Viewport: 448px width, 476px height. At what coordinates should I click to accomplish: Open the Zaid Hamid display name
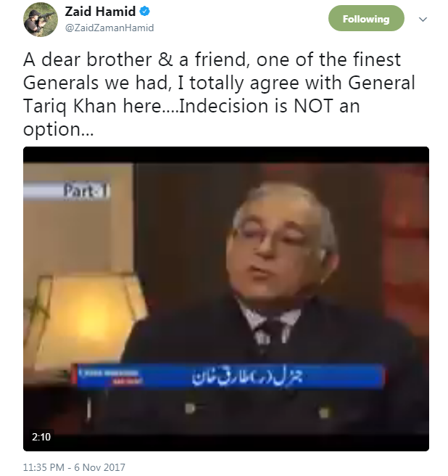[x=100, y=12]
